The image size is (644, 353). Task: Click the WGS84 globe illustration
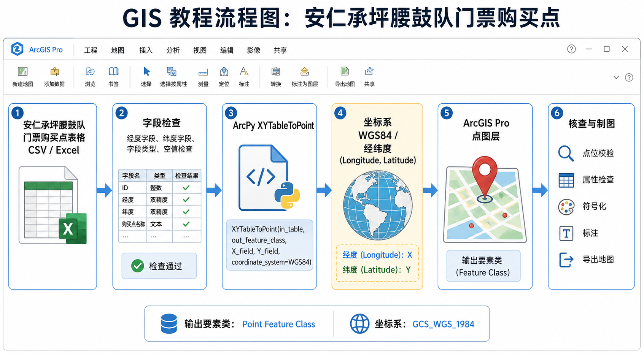(x=377, y=205)
